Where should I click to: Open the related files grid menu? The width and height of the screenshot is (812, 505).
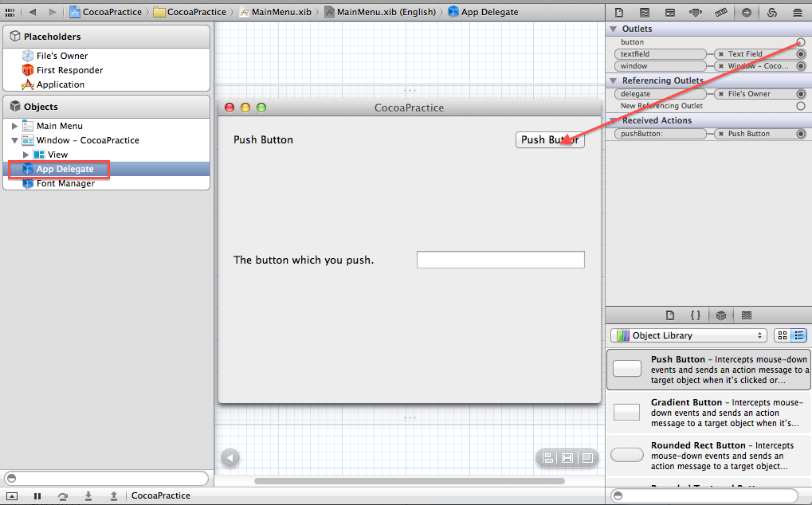coord(10,12)
